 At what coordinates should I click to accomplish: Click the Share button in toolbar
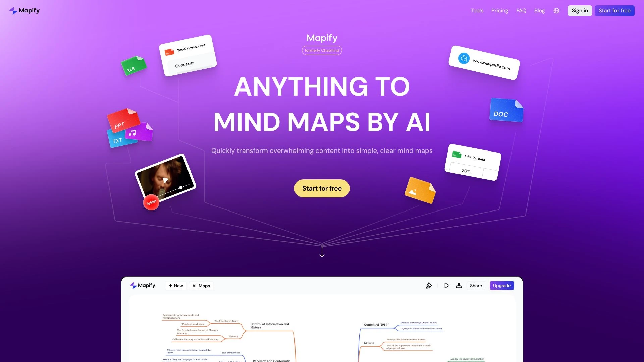click(x=476, y=286)
